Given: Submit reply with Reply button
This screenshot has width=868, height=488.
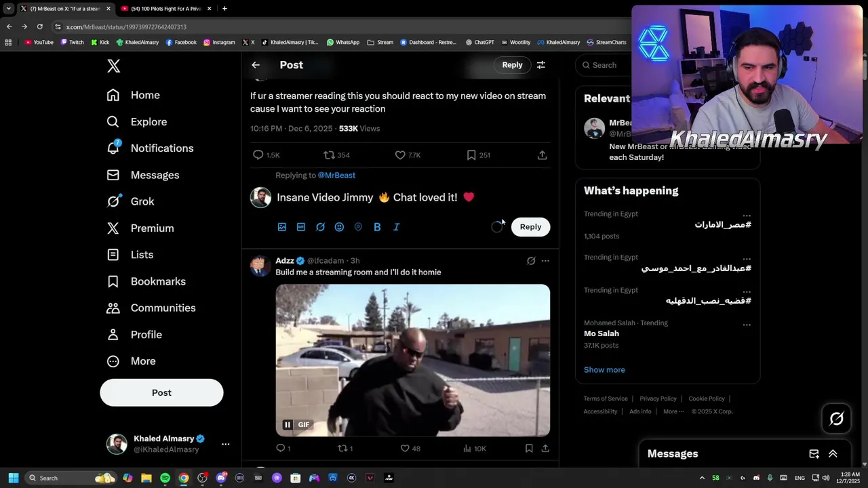Looking at the screenshot, I should pos(530,227).
